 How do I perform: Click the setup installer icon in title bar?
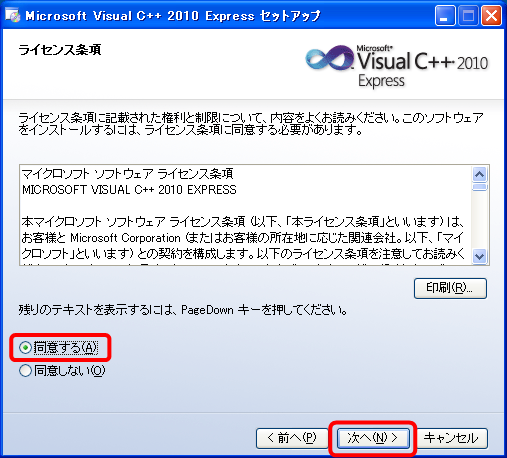(x=13, y=16)
